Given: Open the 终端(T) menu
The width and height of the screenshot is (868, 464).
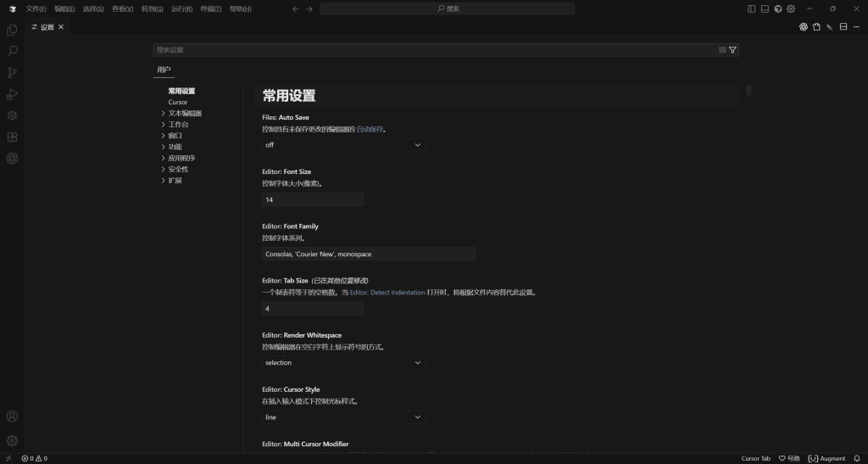Looking at the screenshot, I should 211,8.
